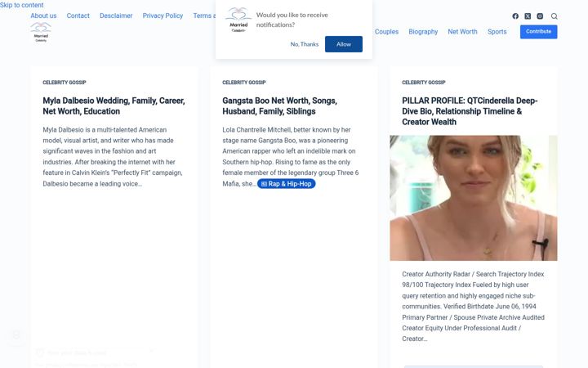Image resolution: width=588 pixels, height=368 pixels.
Task: Click the Contribute button
Action: pyautogui.click(x=538, y=32)
